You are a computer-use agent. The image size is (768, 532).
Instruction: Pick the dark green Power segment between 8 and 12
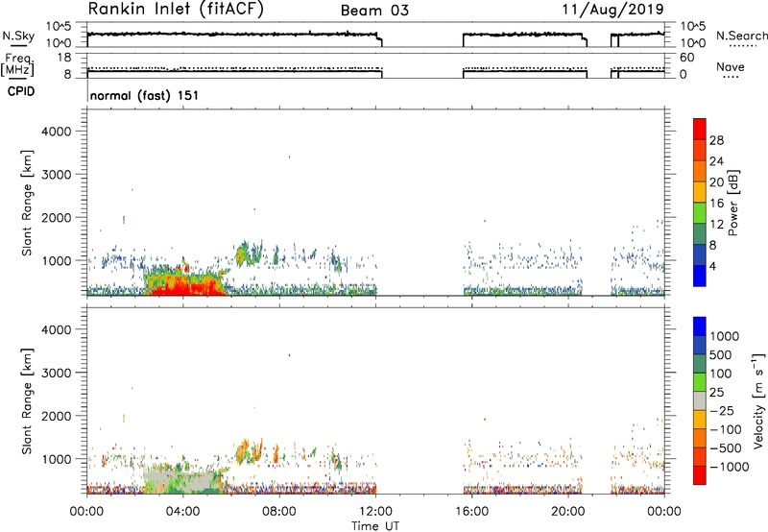[x=700, y=234]
